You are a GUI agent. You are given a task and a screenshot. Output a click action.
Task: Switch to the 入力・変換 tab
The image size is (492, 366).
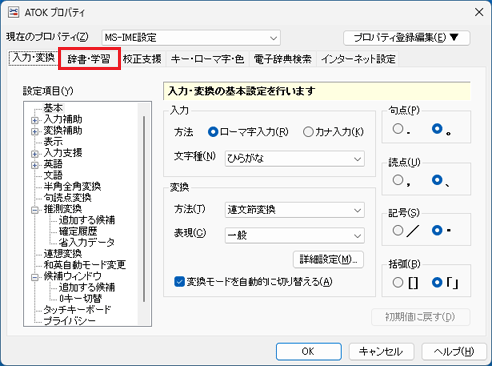pos(33,58)
